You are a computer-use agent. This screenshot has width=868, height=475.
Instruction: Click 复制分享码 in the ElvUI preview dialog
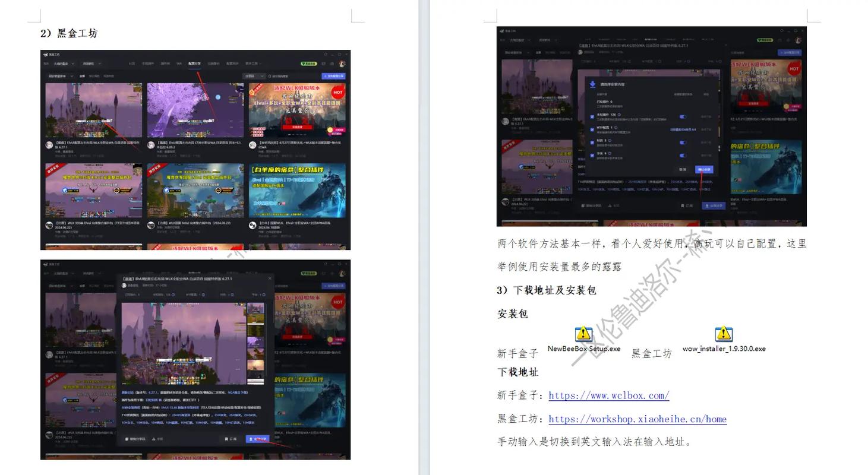(135, 439)
